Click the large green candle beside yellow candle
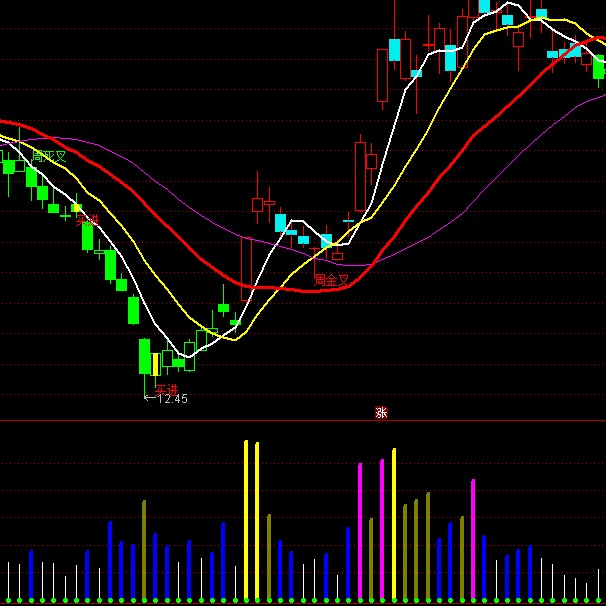This screenshot has width=606, height=606. click(144, 357)
